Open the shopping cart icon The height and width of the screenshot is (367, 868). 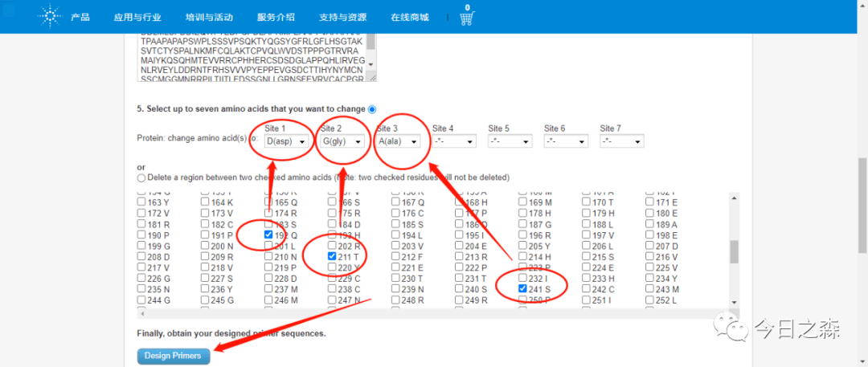[467, 18]
